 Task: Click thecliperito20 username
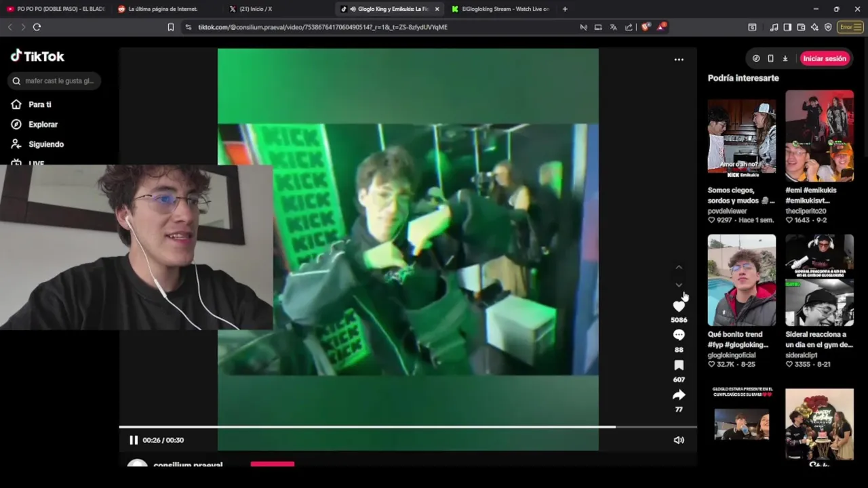806,211
